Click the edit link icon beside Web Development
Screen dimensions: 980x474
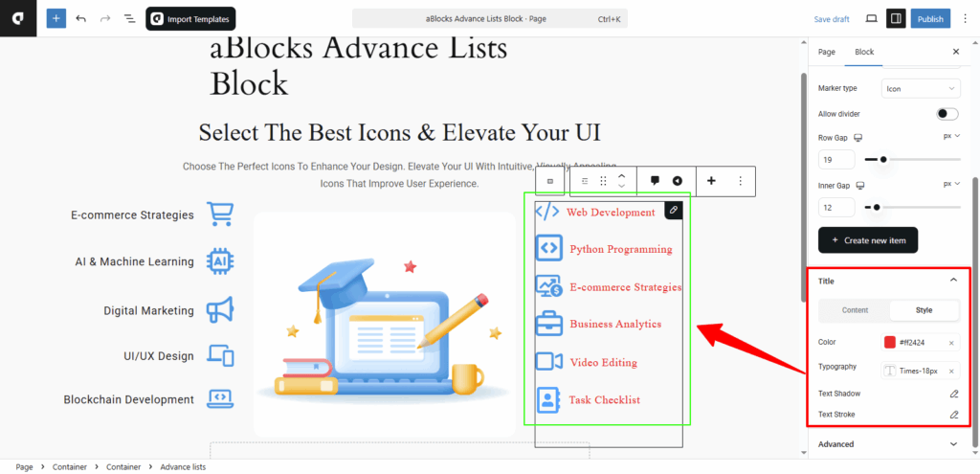coord(673,210)
